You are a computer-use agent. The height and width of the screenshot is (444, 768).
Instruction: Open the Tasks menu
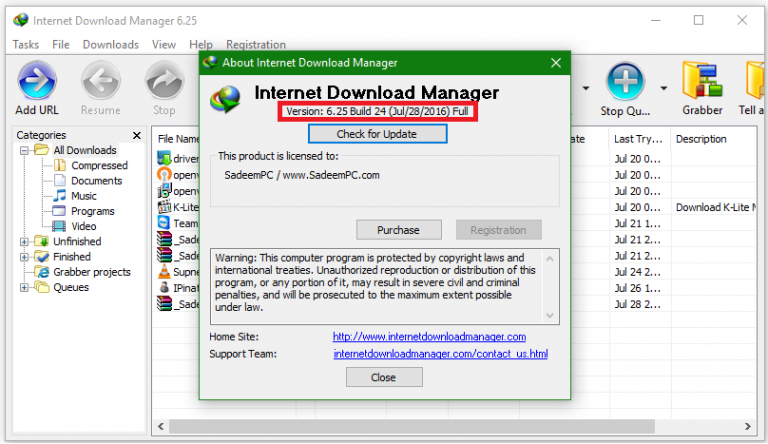(x=25, y=45)
